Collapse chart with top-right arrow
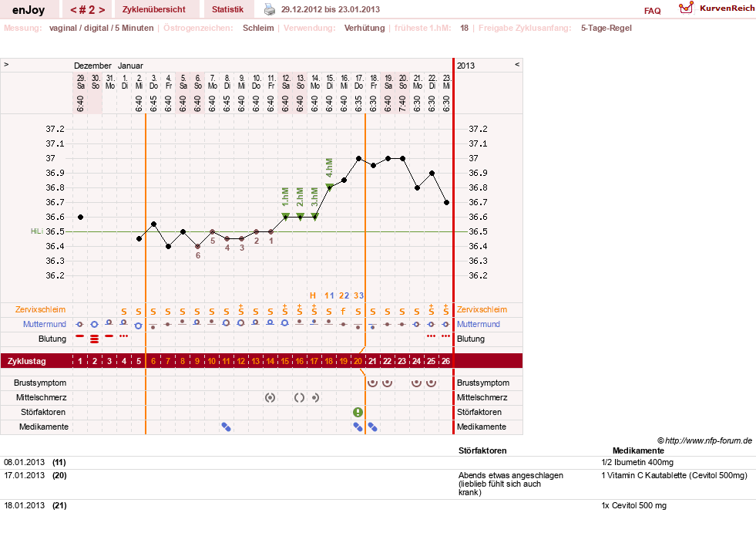Image resolution: width=756 pixels, height=533 pixels. click(517, 64)
